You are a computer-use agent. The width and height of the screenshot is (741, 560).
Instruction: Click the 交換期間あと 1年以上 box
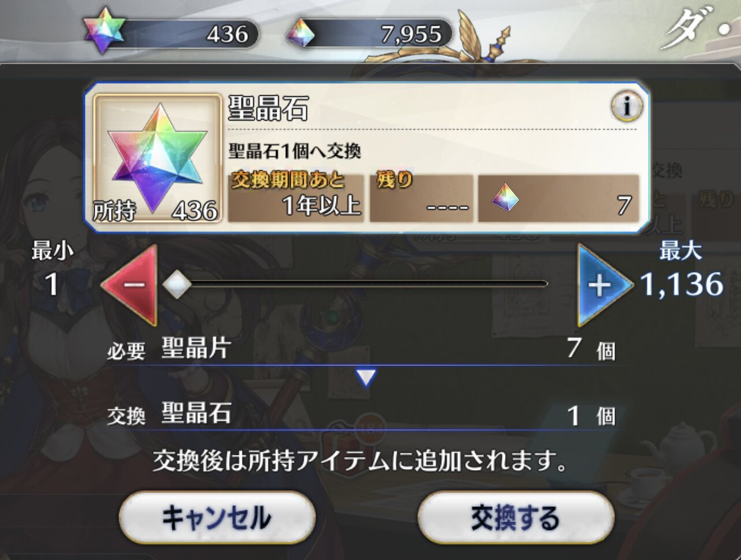click(x=296, y=197)
